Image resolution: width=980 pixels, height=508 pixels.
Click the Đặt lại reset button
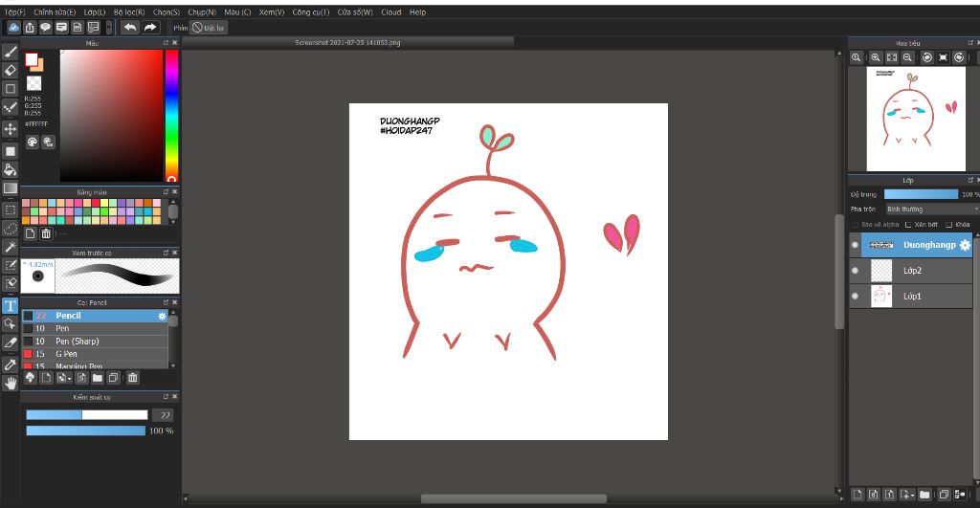coord(209,28)
